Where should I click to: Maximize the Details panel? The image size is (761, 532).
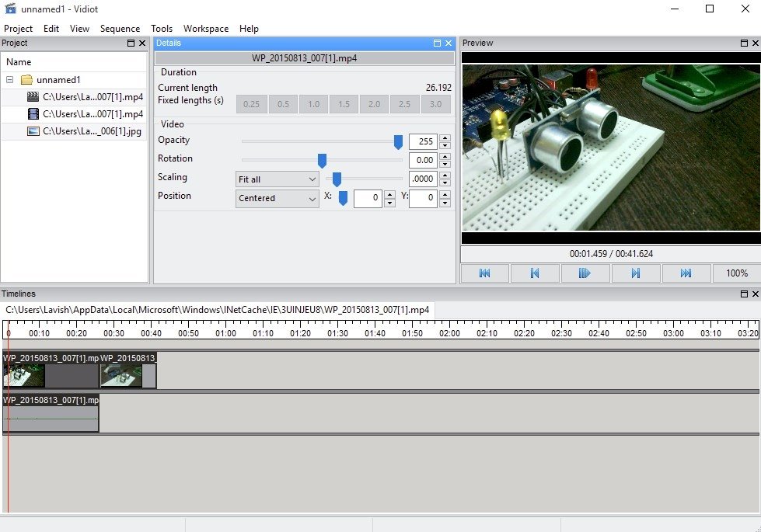point(437,43)
